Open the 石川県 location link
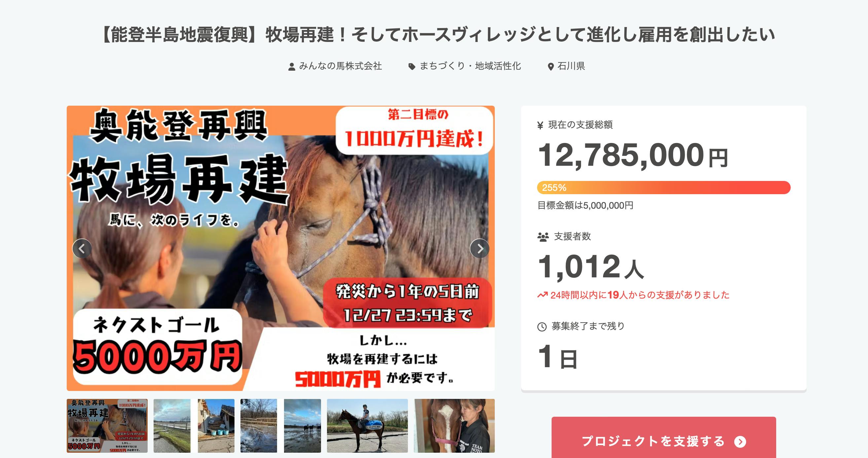Image resolution: width=868 pixels, height=458 pixels. click(571, 66)
